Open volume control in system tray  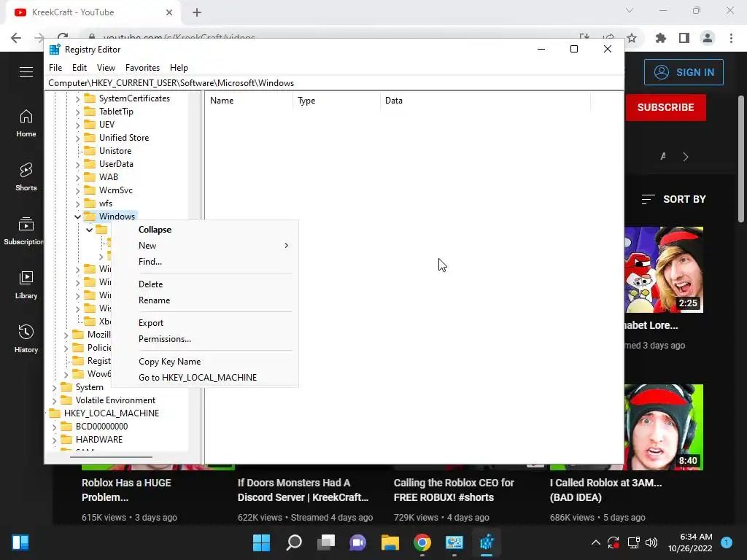(651, 542)
